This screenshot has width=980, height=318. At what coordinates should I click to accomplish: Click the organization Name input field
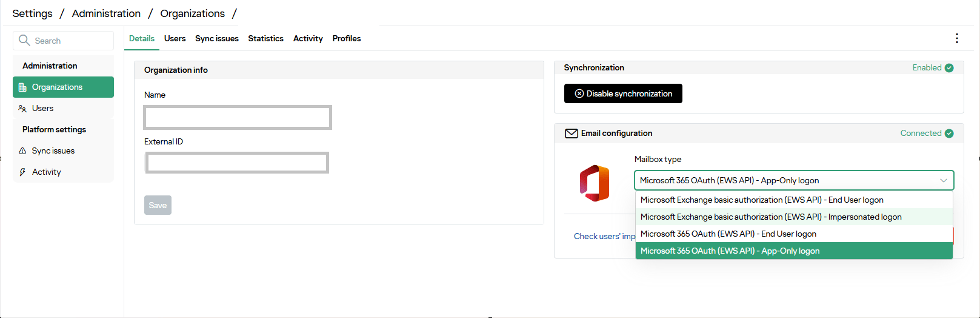(238, 117)
